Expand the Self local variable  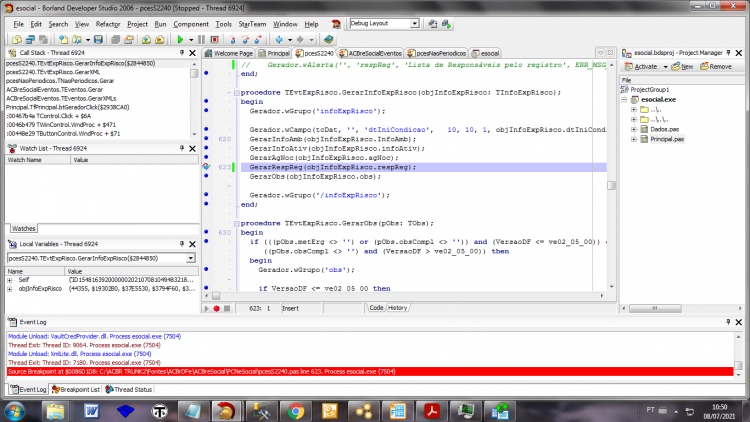click(9, 280)
